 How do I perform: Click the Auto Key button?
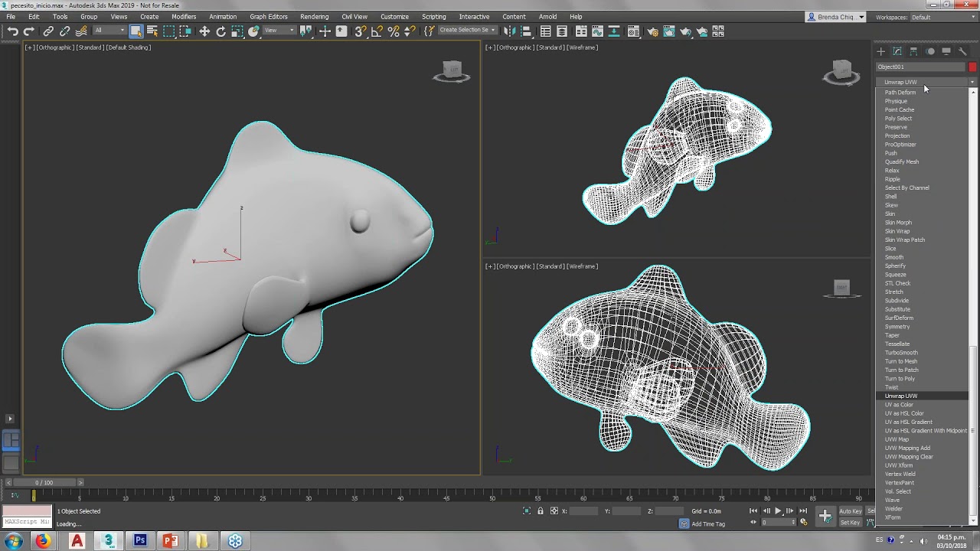click(x=851, y=511)
